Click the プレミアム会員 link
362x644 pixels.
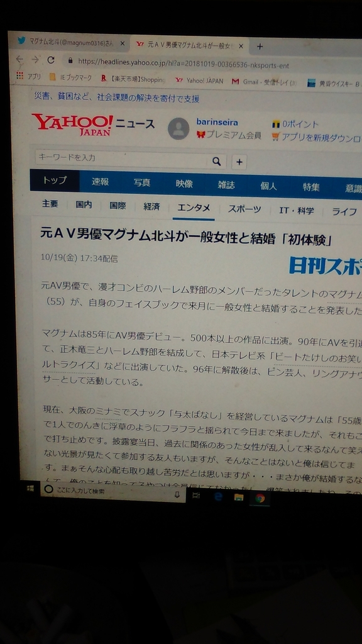click(x=229, y=135)
